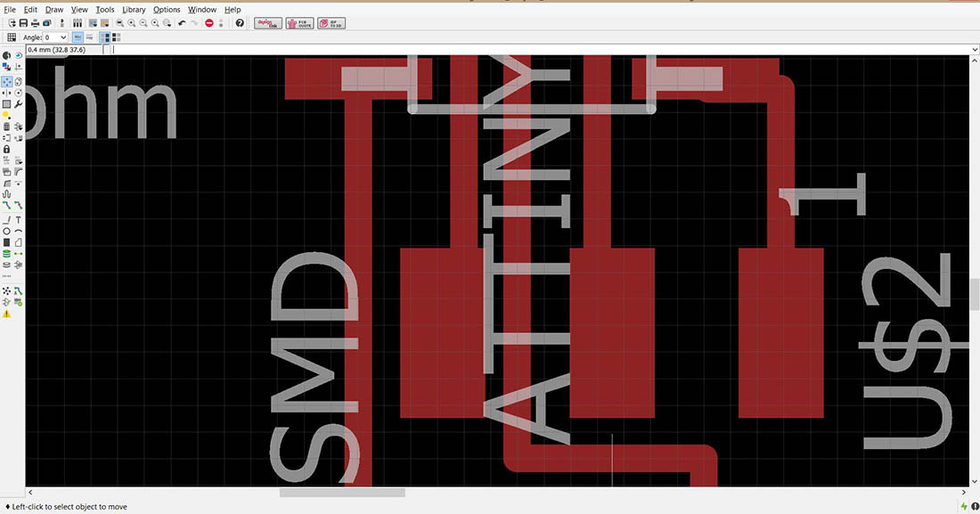Print the board using the printer icon
The width and height of the screenshot is (980, 514).
35,23
